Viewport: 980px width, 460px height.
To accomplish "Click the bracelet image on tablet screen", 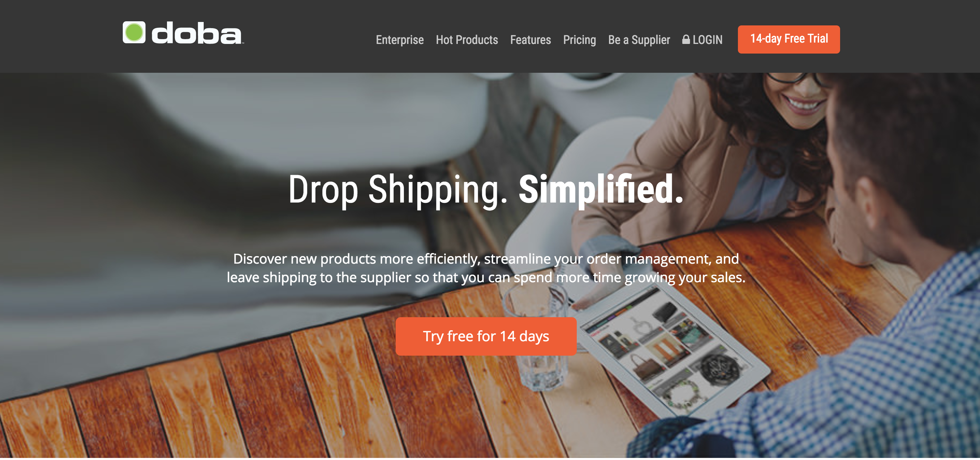I will [x=684, y=396].
